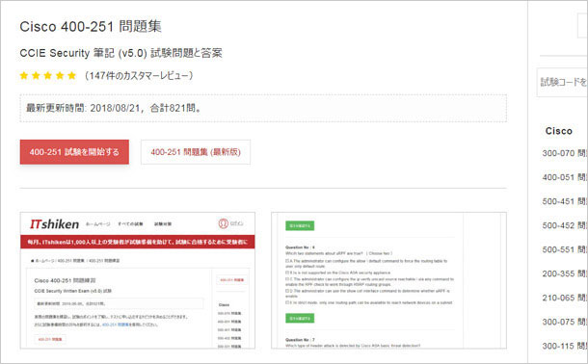Open the 400-051 問題集 sidebar link

[564, 177]
